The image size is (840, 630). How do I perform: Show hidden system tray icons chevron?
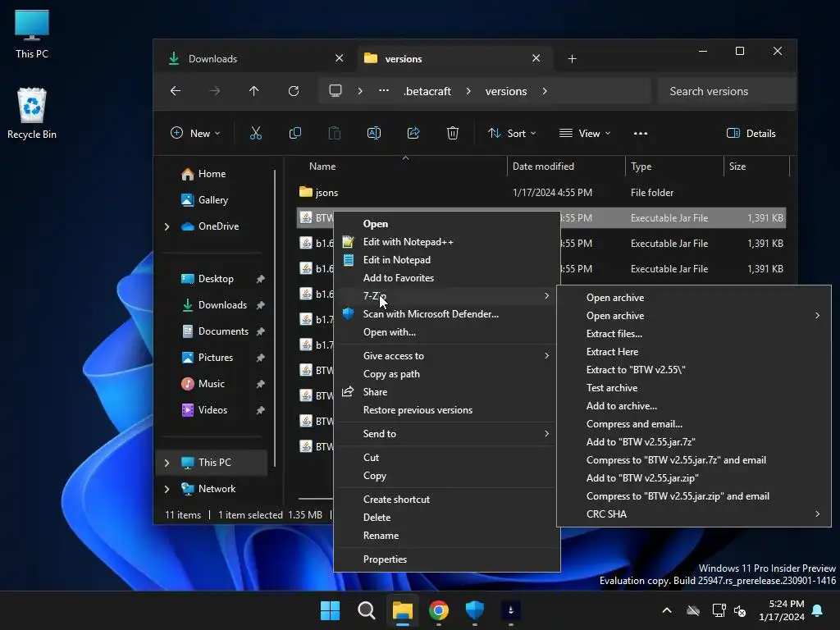click(667, 610)
